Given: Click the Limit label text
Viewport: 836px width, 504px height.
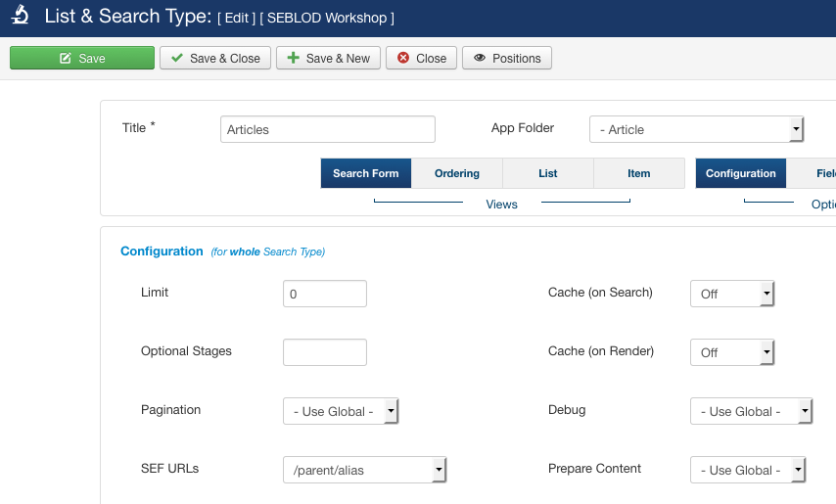Looking at the screenshot, I should (155, 292).
